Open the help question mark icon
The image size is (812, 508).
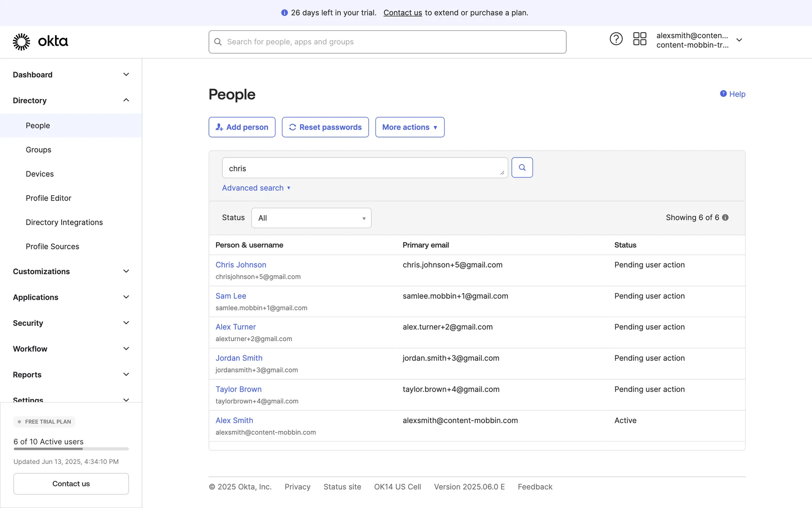(x=616, y=39)
